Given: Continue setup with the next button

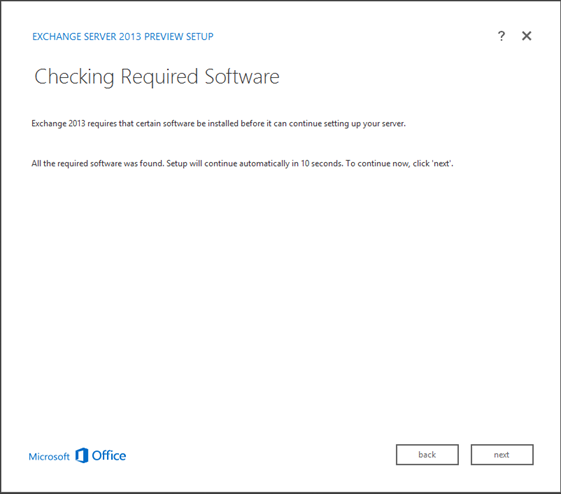Looking at the screenshot, I should tap(502, 455).
